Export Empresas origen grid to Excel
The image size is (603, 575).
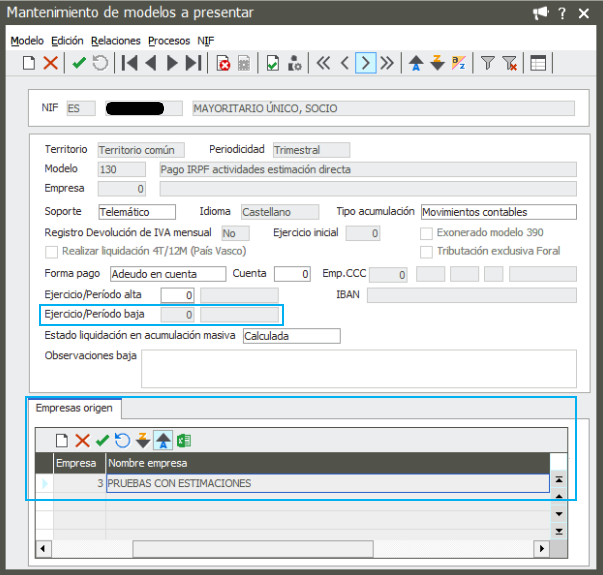[x=184, y=440]
